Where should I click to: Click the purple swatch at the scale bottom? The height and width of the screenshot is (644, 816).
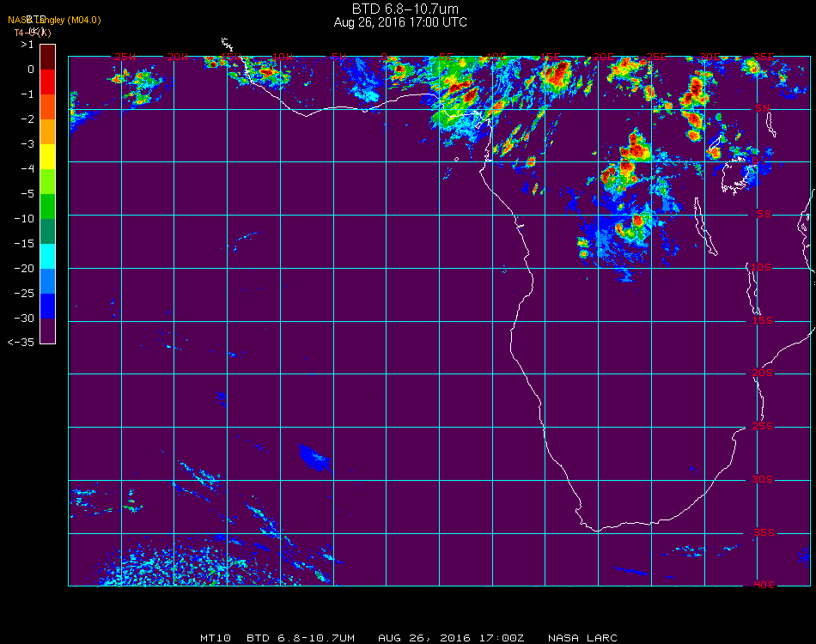tap(47, 331)
